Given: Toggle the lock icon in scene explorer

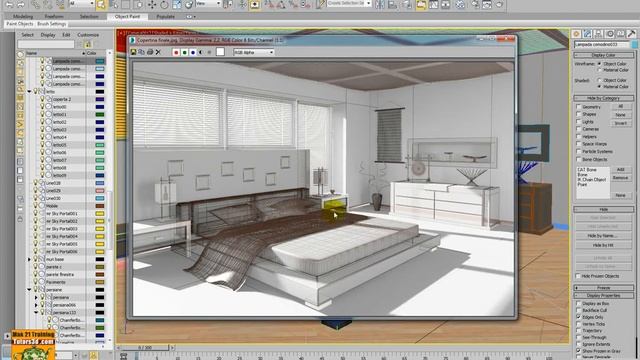Looking at the screenshot, I should (x=87, y=44).
